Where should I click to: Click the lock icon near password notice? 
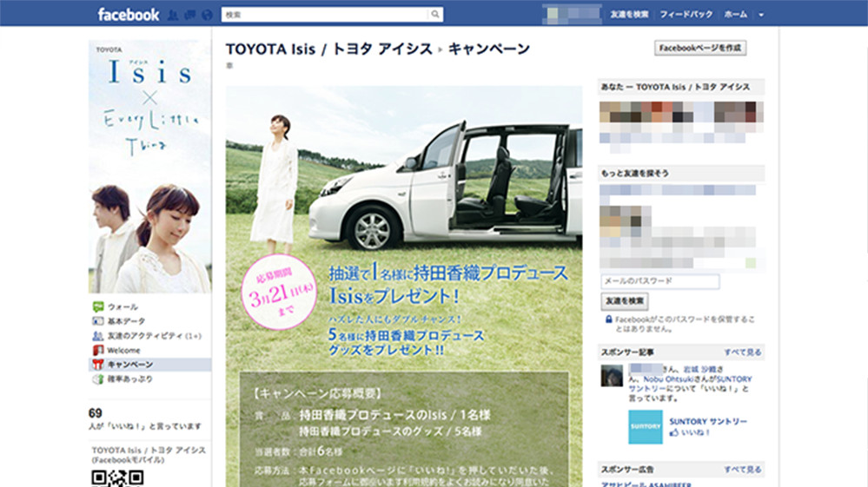pos(608,319)
